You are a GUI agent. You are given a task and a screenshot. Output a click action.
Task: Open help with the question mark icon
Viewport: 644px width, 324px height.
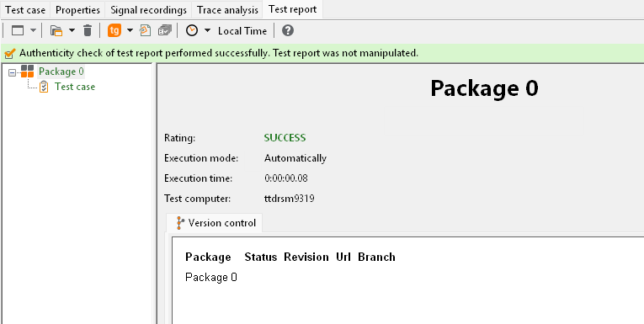288,31
